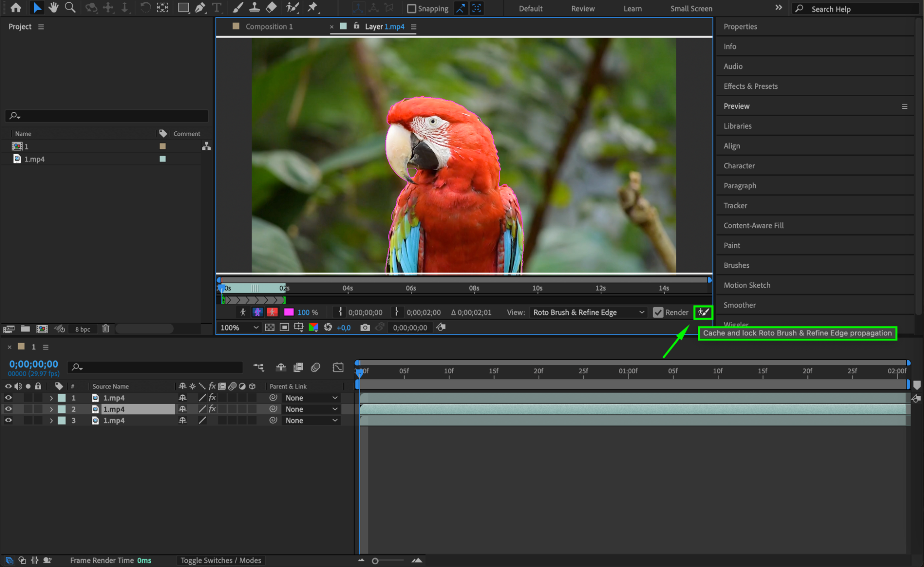Screen dimensions: 924x567
Task: Switch to Composition 1 tab
Action: pyautogui.click(x=269, y=26)
